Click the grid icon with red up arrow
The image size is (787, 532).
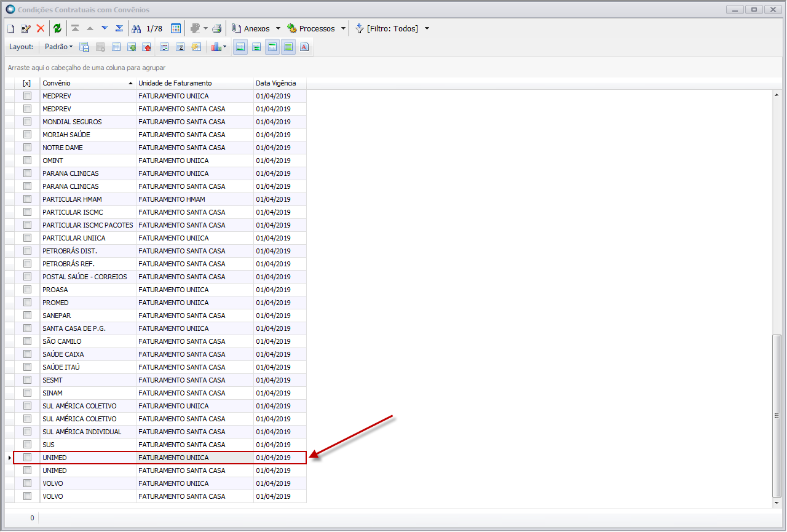(146, 47)
